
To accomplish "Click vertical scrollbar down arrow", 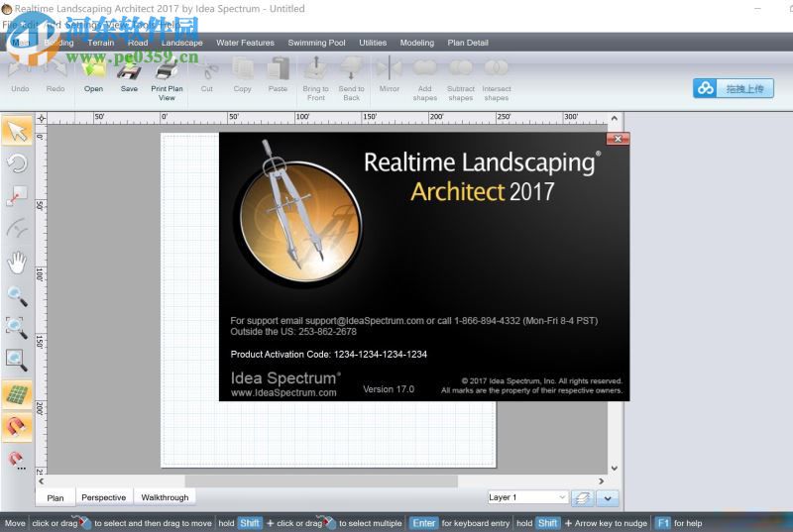I will click(615, 469).
